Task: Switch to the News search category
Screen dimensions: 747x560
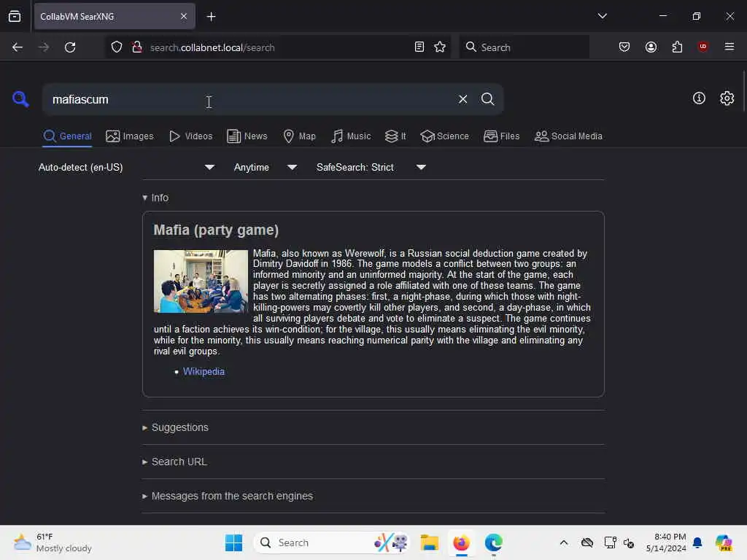Action: point(247,136)
